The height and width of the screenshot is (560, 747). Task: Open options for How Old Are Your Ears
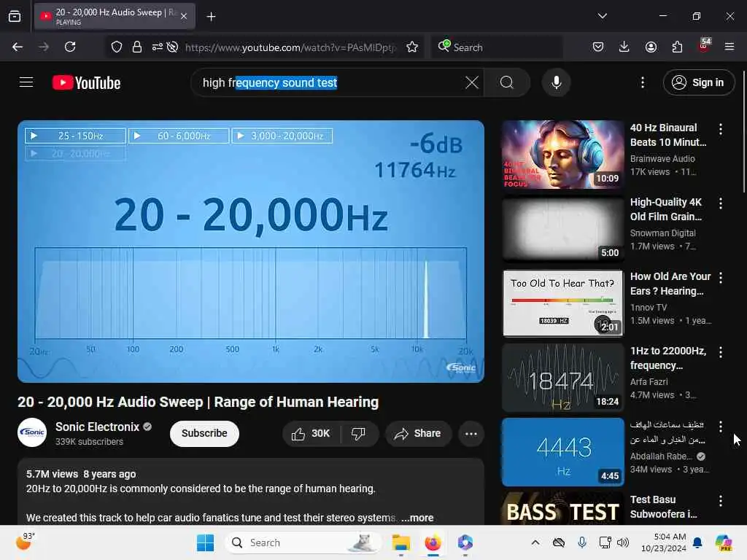click(x=720, y=278)
